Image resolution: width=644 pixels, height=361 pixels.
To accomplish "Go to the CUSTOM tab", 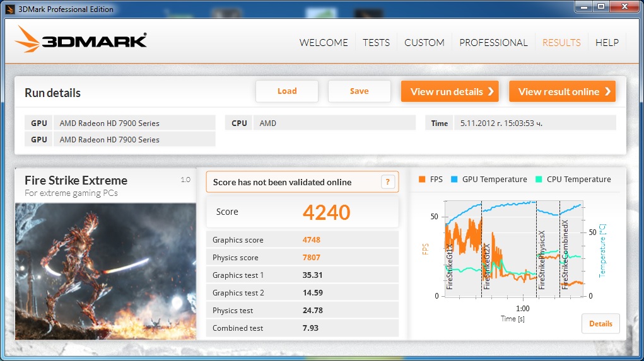I will [424, 43].
